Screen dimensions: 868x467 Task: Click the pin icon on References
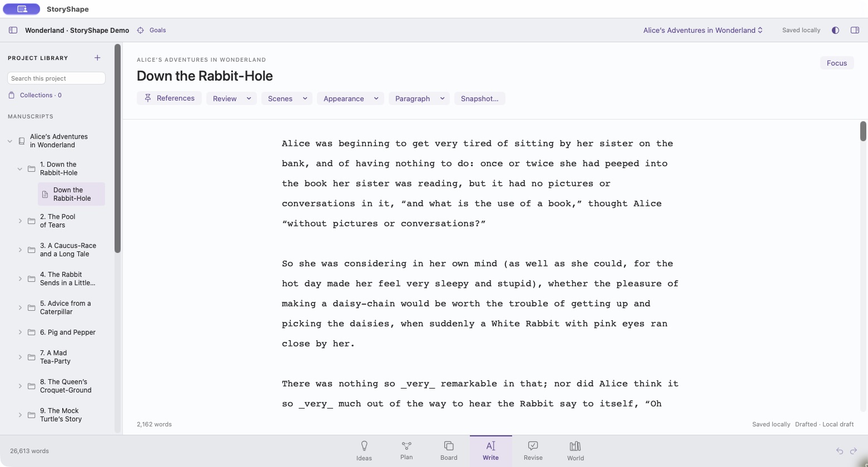(x=148, y=98)
